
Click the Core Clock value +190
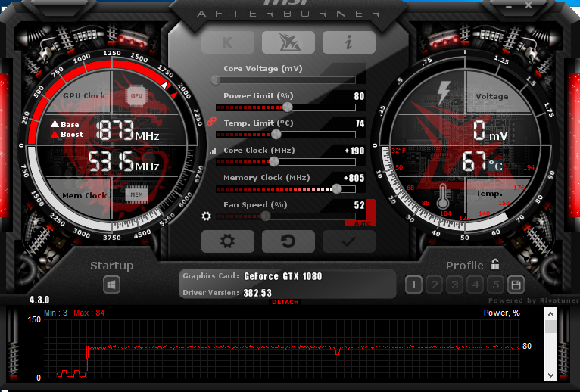click(354, 151)
